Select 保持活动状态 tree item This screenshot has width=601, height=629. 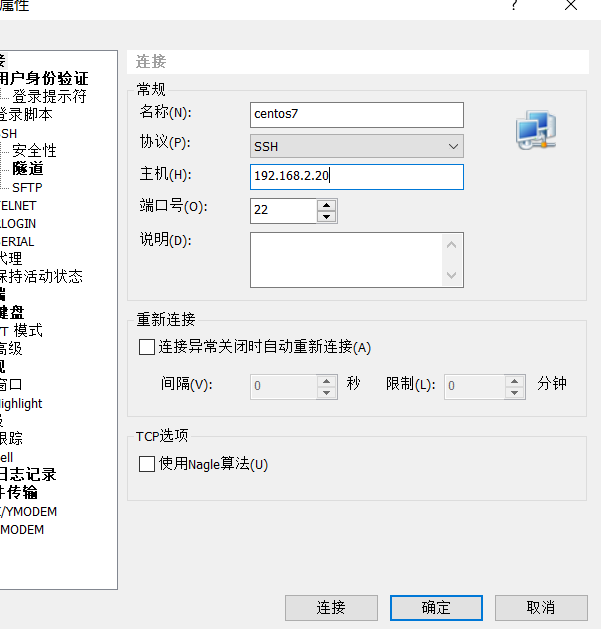42,276
